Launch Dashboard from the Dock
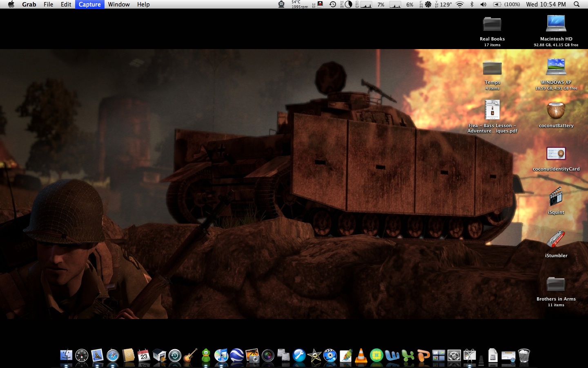This screenshot has width=588, height=368. tap(82, 356)
